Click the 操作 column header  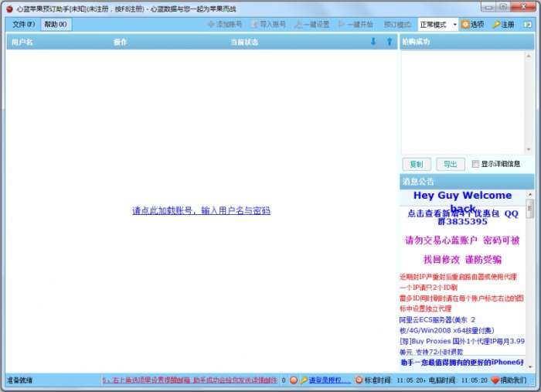tap(120, 42)
